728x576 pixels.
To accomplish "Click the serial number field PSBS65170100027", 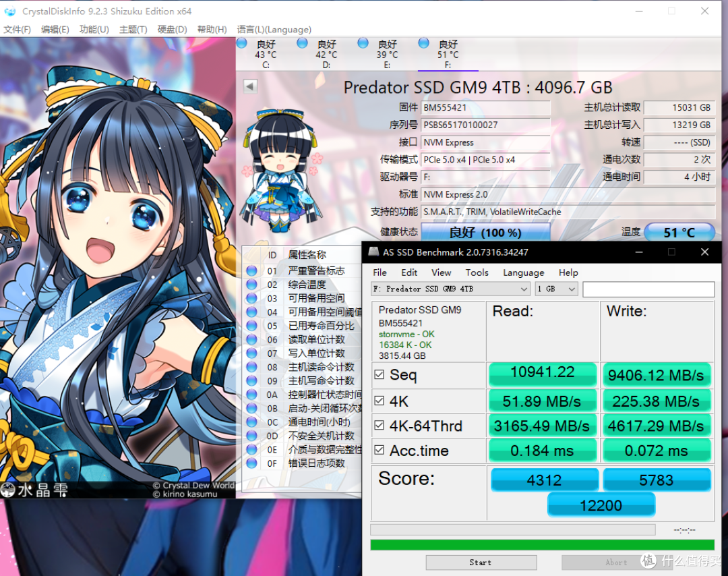I will (485, 125).
